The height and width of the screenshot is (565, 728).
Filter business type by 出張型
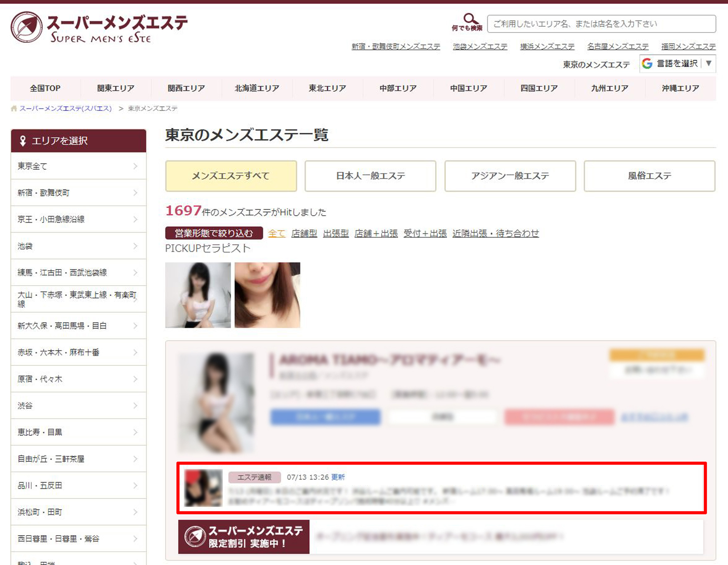336,233
